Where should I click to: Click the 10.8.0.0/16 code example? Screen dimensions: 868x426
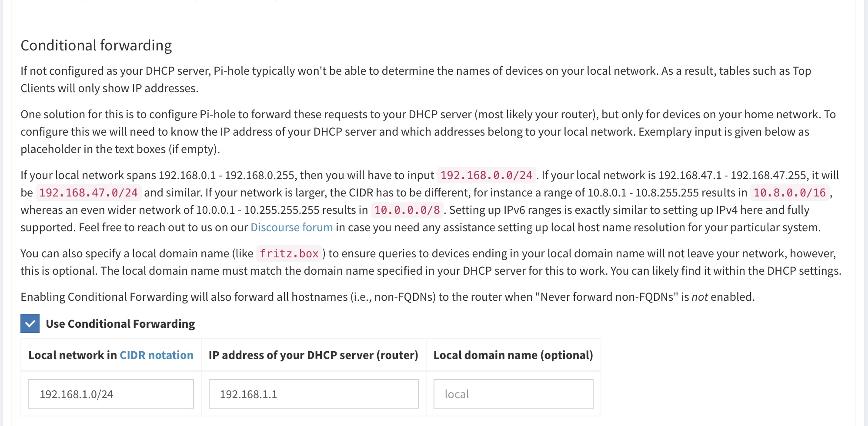[789, 193]
